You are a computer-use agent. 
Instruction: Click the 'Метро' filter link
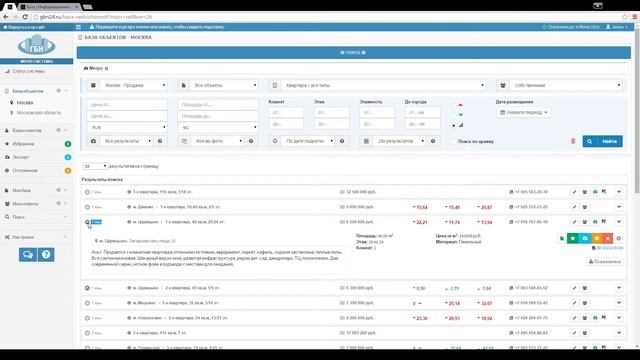(x=96, y=68)
